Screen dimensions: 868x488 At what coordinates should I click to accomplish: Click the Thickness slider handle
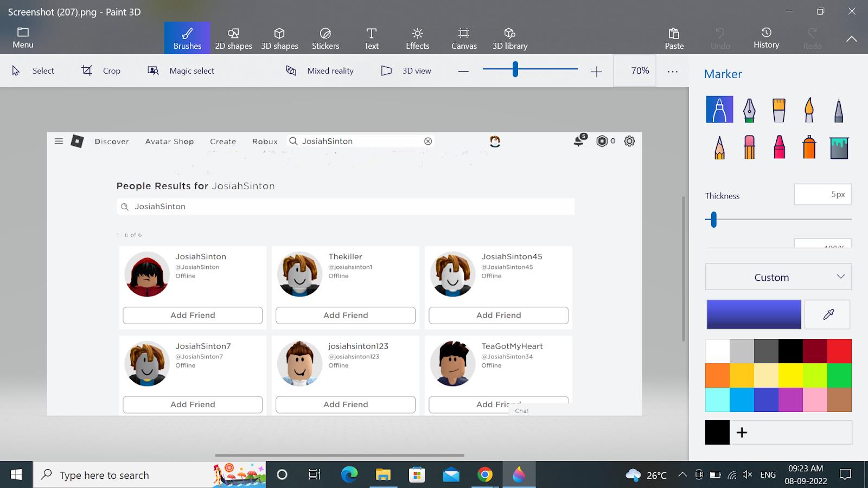click(714, 219)
